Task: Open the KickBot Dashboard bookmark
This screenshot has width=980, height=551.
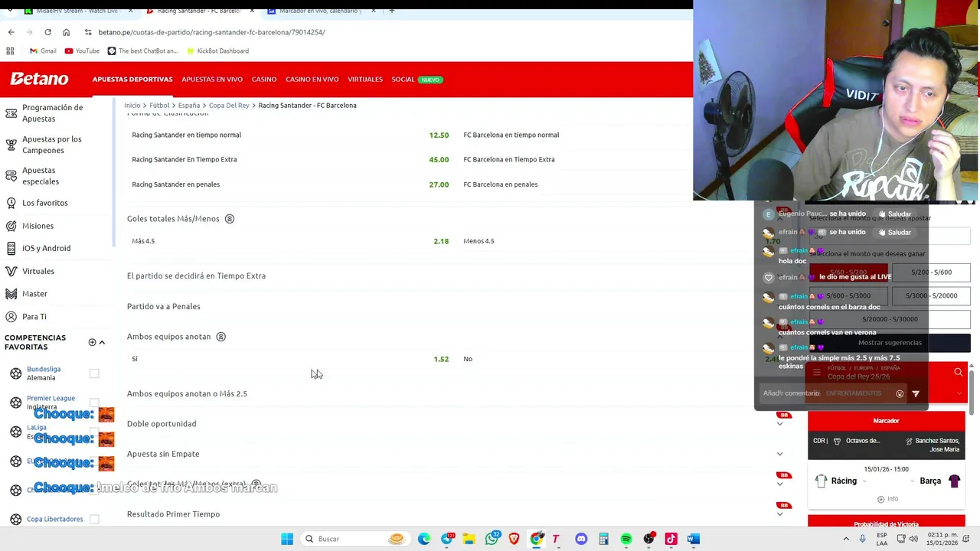Action: point(217,51)
